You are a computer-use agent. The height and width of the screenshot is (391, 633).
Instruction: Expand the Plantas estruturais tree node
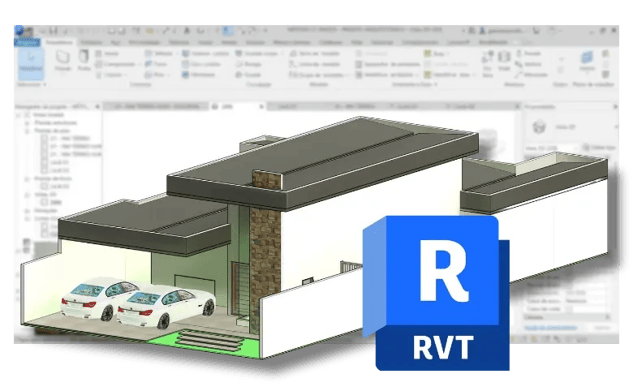27,123
